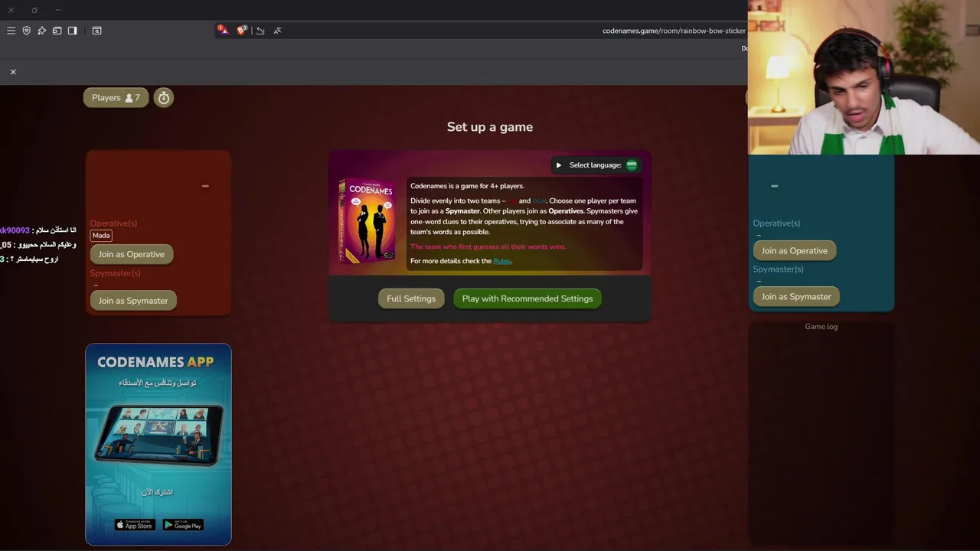Click the share arrow icon in address bar

[x=260, y=31]
